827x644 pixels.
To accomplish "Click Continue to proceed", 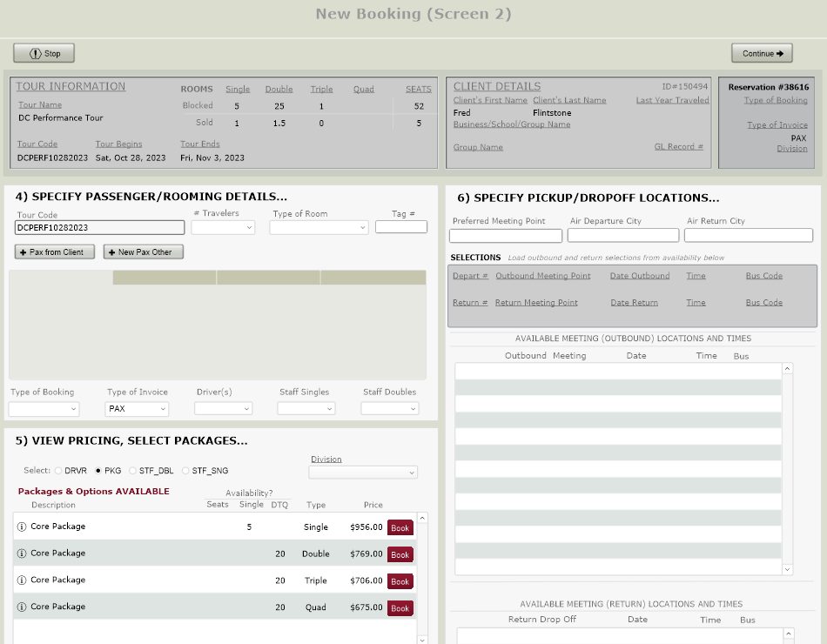I will [x=762, y=53].
